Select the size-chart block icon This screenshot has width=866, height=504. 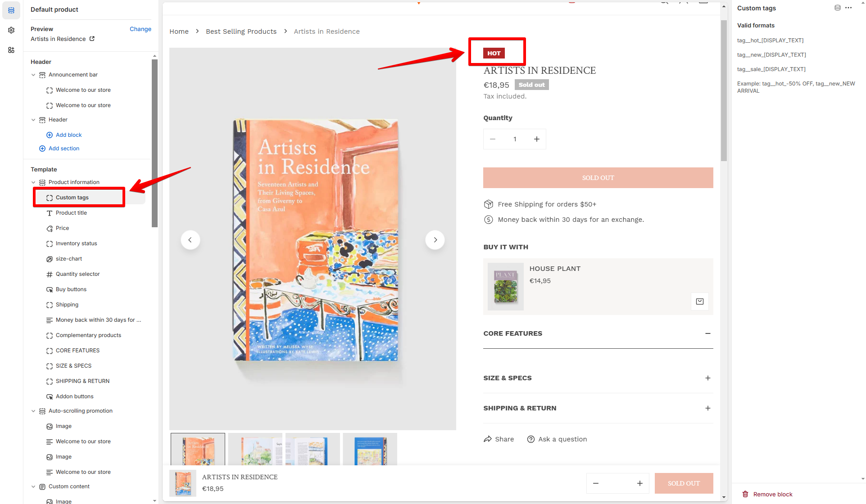tap(50, 259)
